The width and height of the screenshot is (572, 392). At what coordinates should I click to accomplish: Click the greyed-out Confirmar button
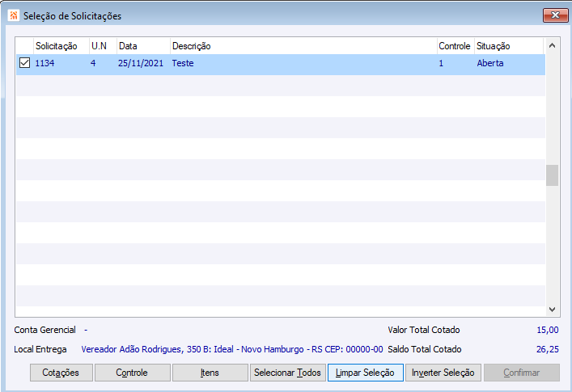pyautogui.click(x=521, y=373)
